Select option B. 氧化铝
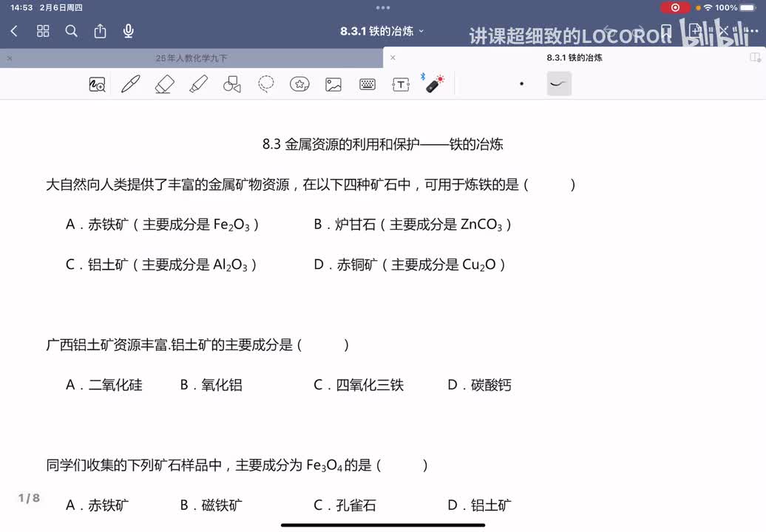Viewport: 766px width, 532px height. click(211, 385)
